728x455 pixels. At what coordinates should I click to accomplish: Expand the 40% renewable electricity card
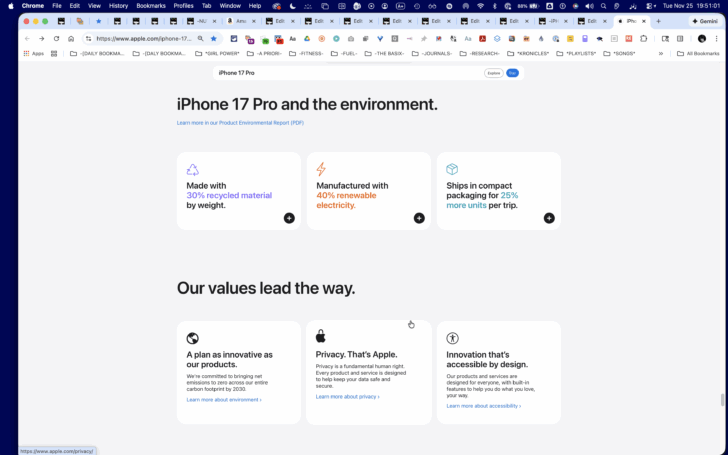(x=419, y=218)
